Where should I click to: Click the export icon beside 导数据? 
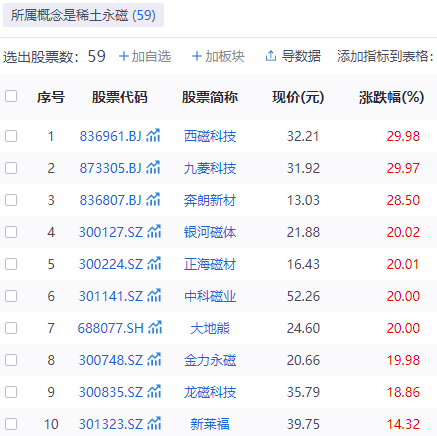pos(271,56)
